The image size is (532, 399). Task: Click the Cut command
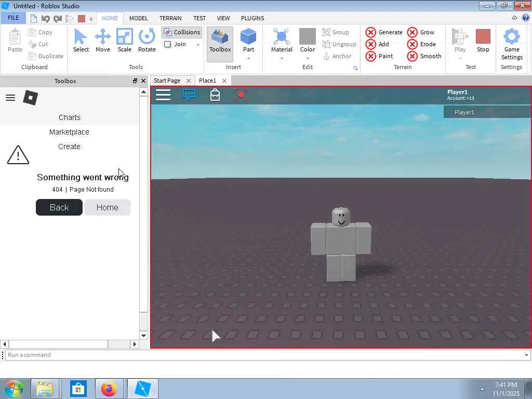tap(38, 44)
